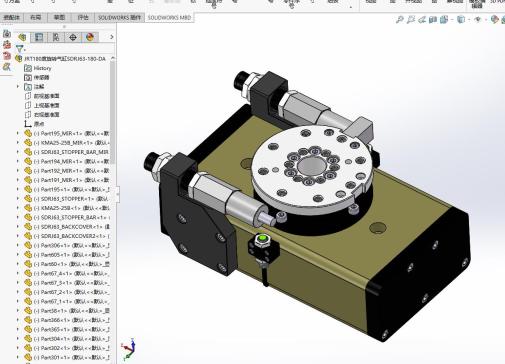Click Zoom to Area icon
505x364 pixels.
click(411, 20)
